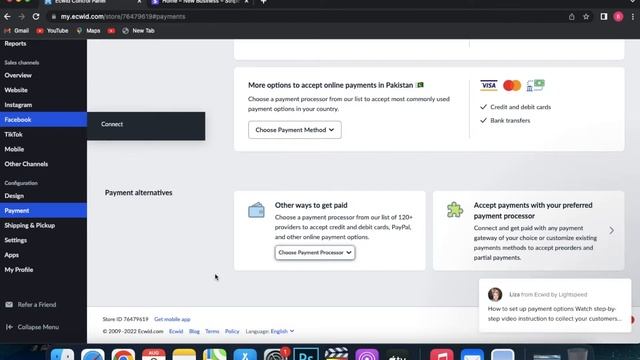Viewport: 640px width, 360px height.
Task: Click the wallet icon beside Other ways to get paid
Action: (x=256, y=210)
